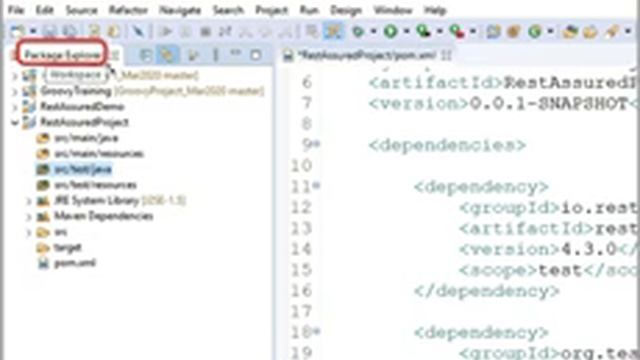Close the Package Explorer tab

tap(116, 55)
